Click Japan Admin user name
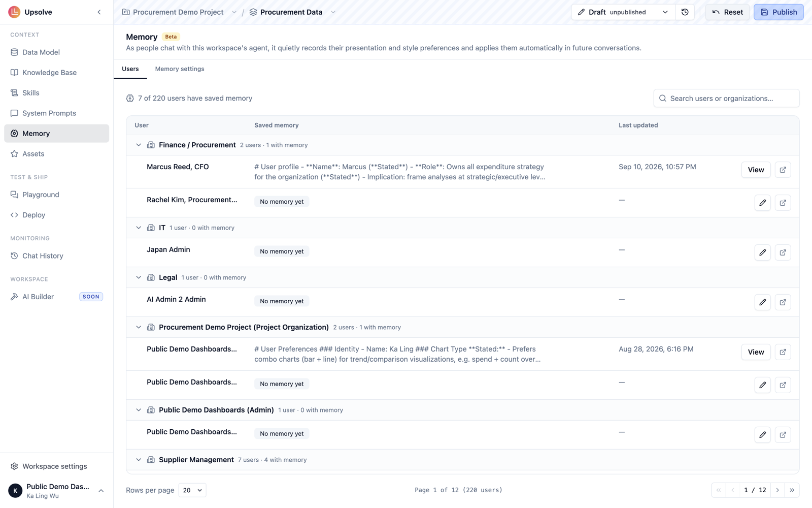Screen dimensions: 812x508 [x=168, y=250]
